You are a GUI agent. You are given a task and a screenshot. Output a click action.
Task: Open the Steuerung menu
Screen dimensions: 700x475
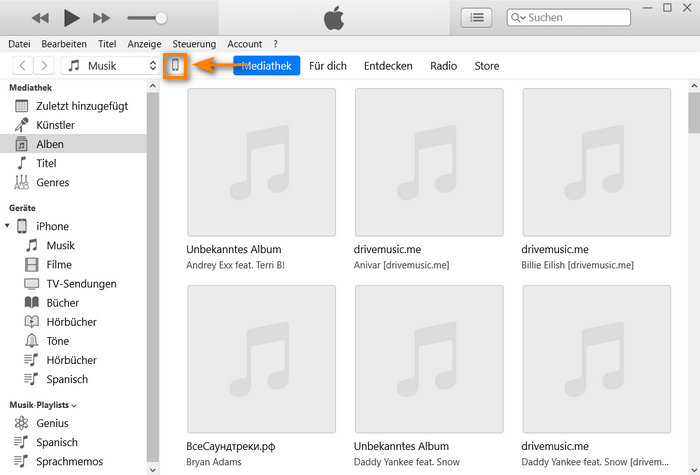[194, 44]
